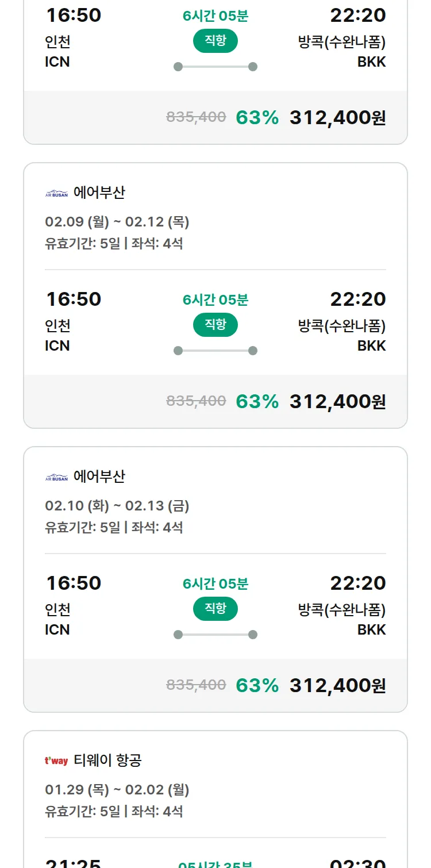Tap the 직항 badge on the 02.09 flight
431x868 pixels.
point(215,325)
